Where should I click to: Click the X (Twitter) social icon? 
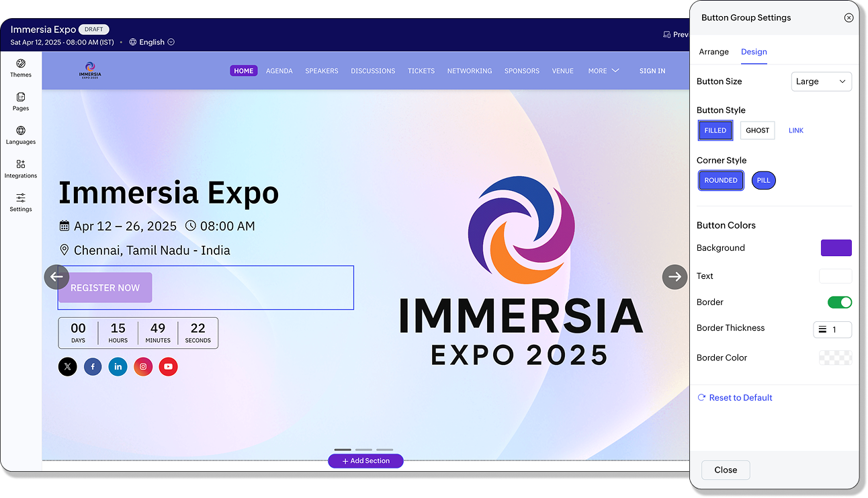click(x=68, y=367)
